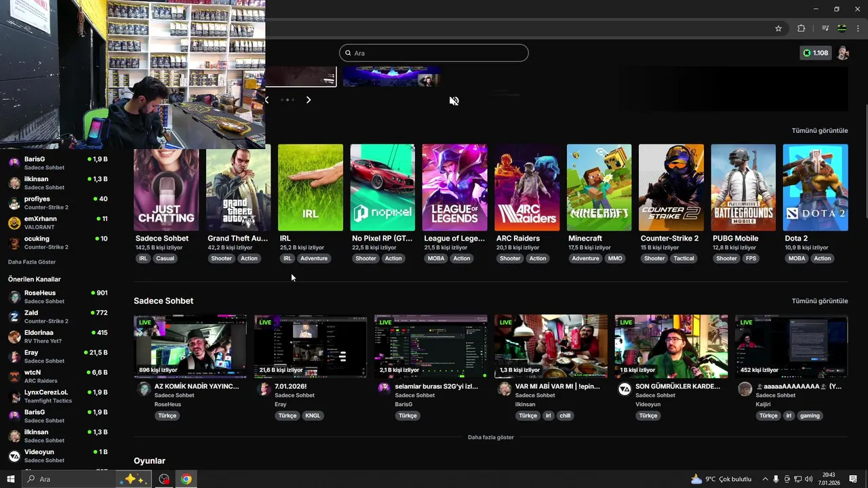
Task: Open Windows notification center icon
Action: point(853,479)
